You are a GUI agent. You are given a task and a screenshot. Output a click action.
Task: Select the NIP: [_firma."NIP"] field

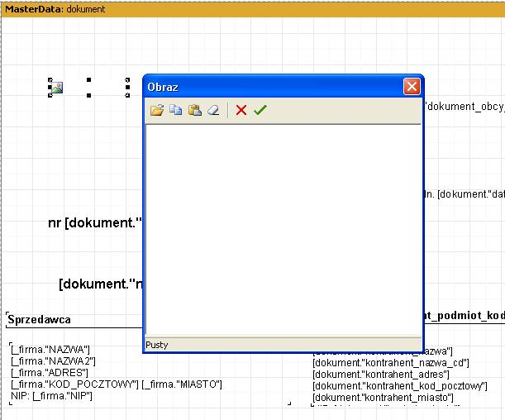tap(51, 396)
